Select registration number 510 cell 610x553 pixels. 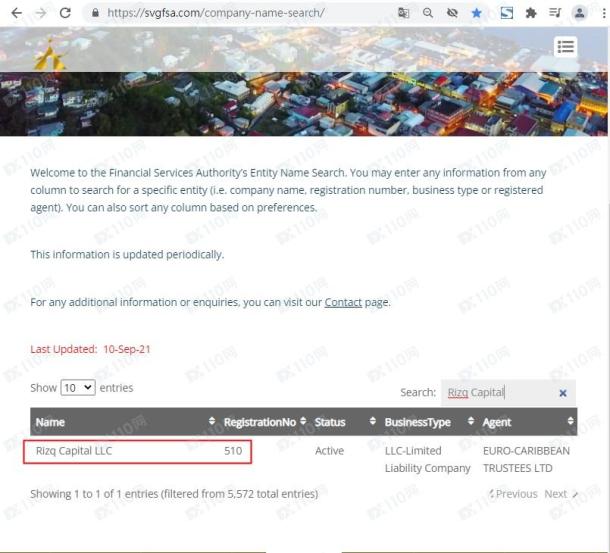[233, 451]
